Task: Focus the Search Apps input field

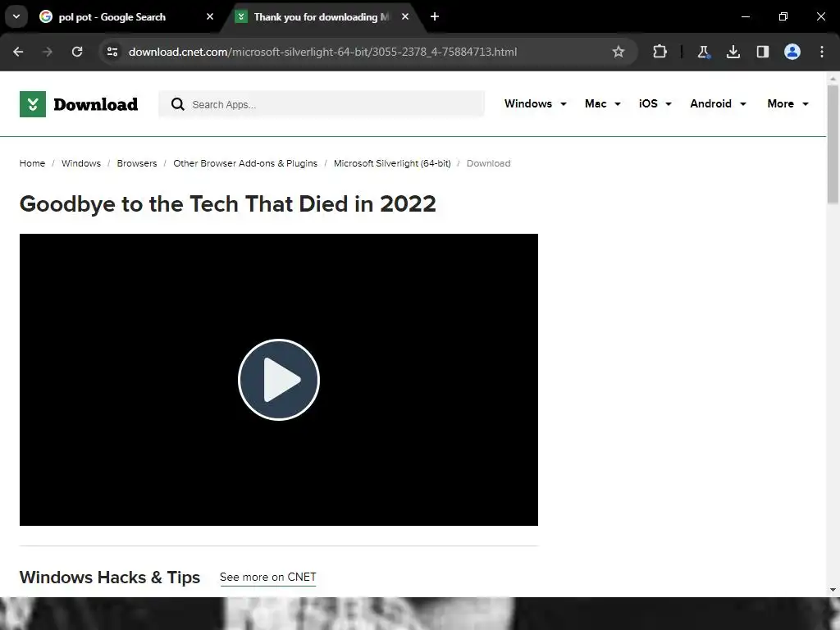Action: pyautogui.click(x=322, y=104)
